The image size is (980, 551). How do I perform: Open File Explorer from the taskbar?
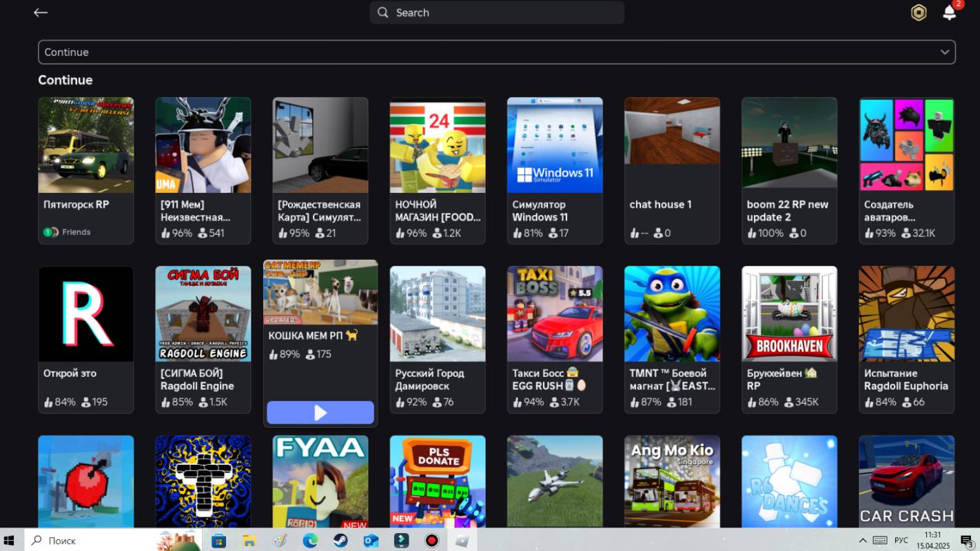(249, 541)
